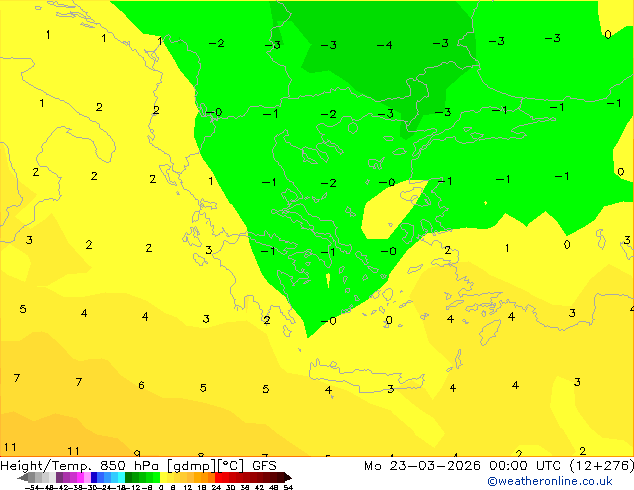Click the '[gdmp][°C]' units label

[206, 466]
